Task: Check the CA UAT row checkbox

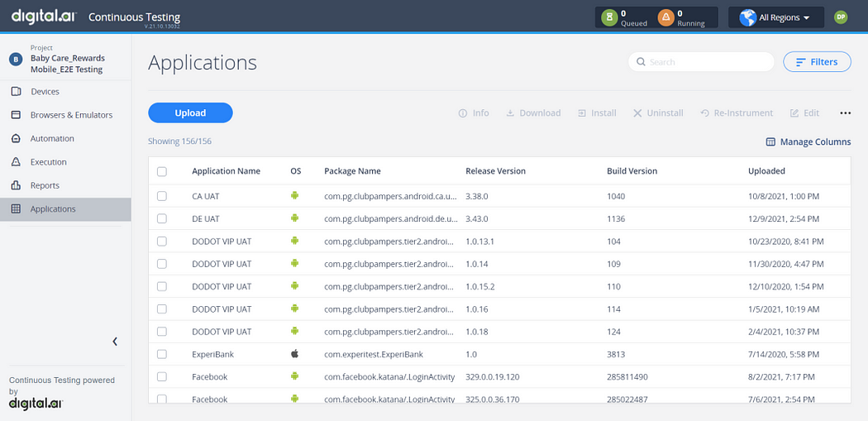Action: coord(162,196)
